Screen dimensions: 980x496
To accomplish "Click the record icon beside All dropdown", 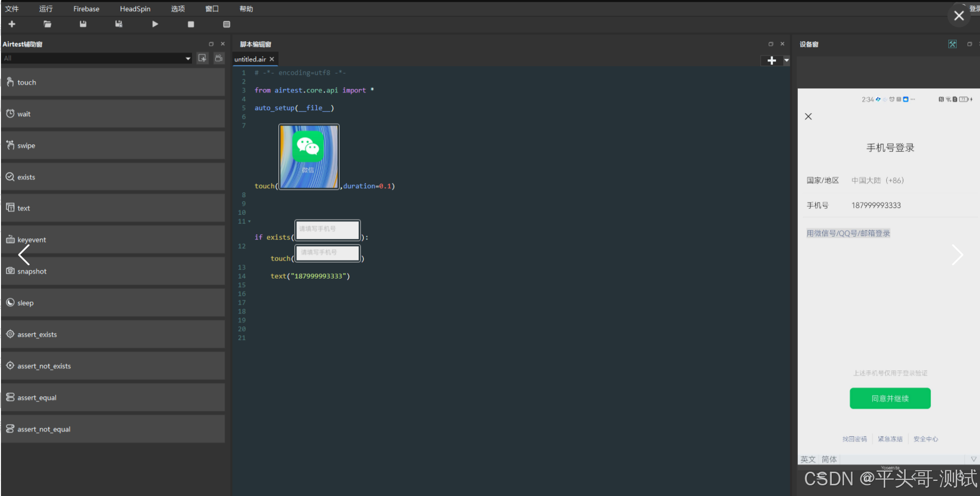I will coord(203,58).
